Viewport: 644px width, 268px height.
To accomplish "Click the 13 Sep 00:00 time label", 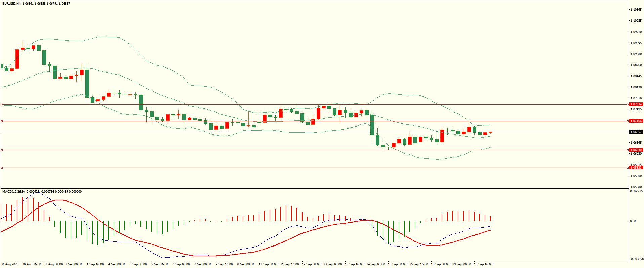I will [x=333, y=264].
